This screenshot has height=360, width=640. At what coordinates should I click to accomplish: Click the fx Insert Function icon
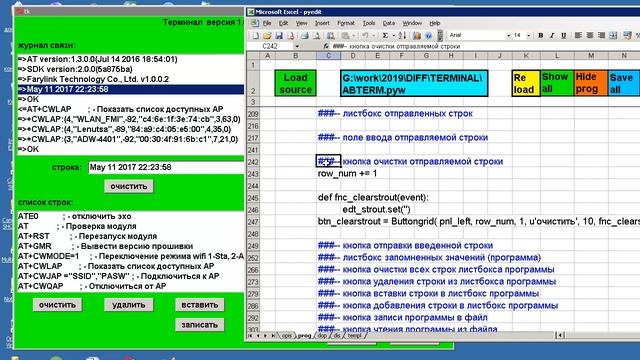(325, 46)
